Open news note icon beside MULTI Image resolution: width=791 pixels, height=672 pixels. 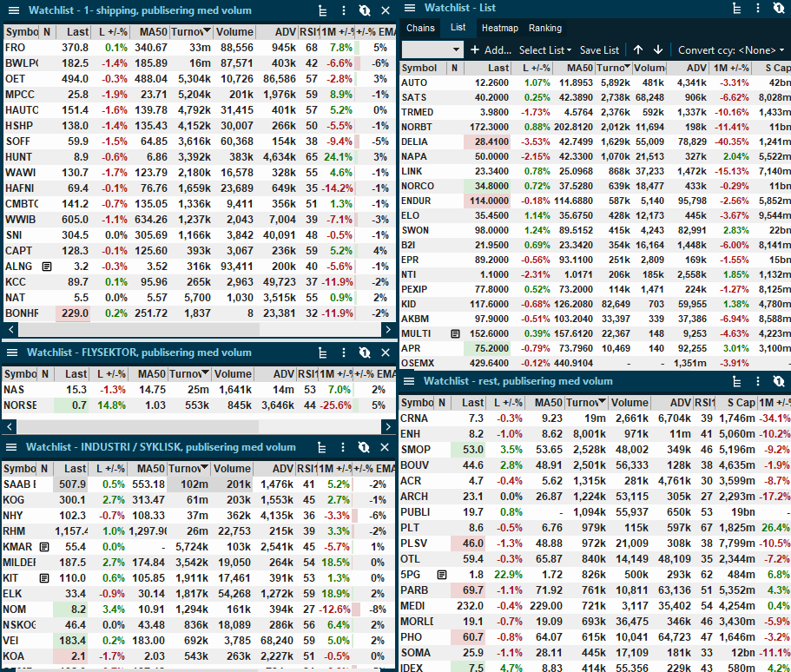[x=456, y=333]
